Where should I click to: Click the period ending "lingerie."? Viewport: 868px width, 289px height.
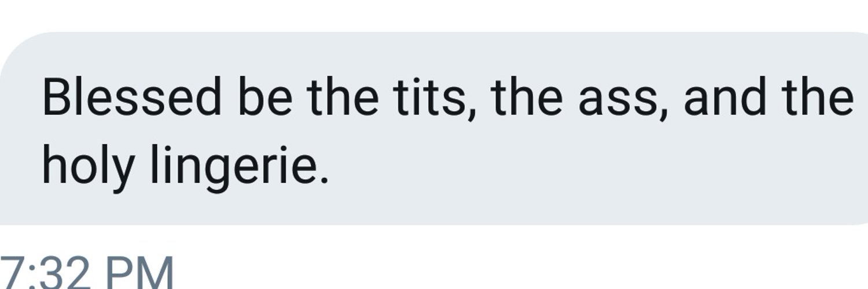tap(323, 179)
